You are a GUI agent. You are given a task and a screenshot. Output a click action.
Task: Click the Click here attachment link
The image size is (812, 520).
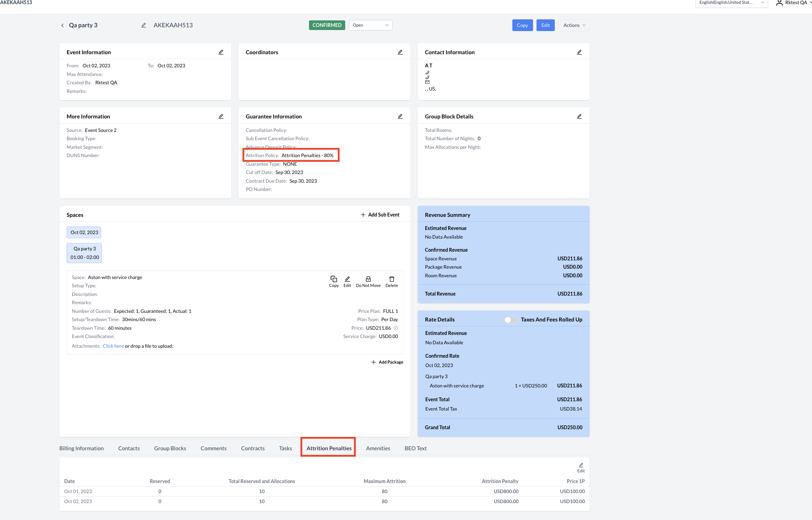pyautogui.click(x=113, y=346)
